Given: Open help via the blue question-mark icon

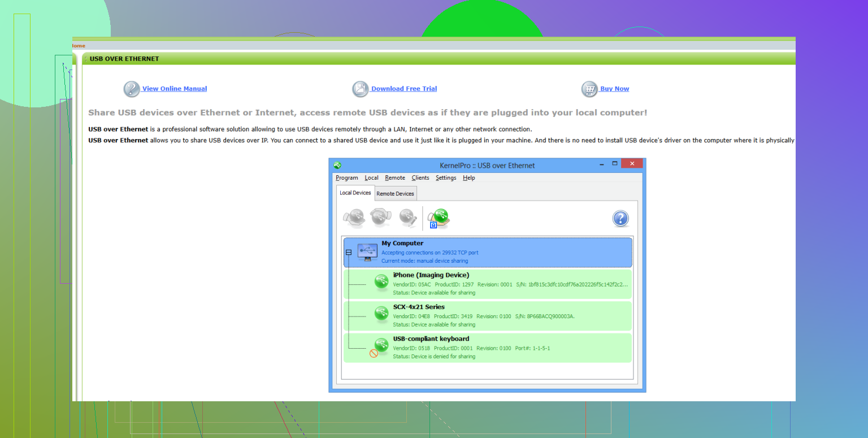Looking at the screenshot, I should click(x=620, y=219).
